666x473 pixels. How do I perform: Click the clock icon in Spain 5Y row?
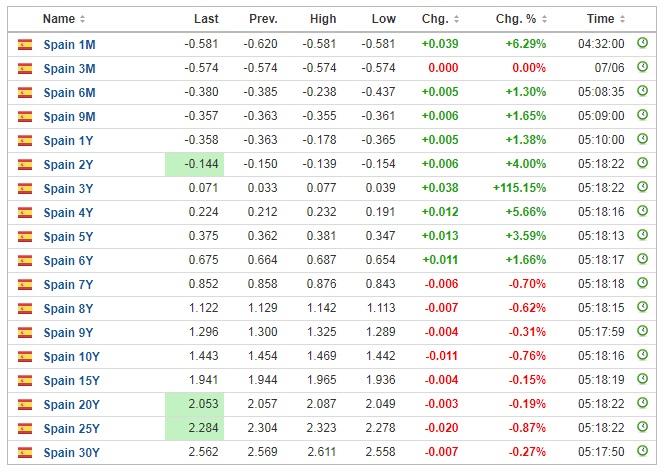643,235
